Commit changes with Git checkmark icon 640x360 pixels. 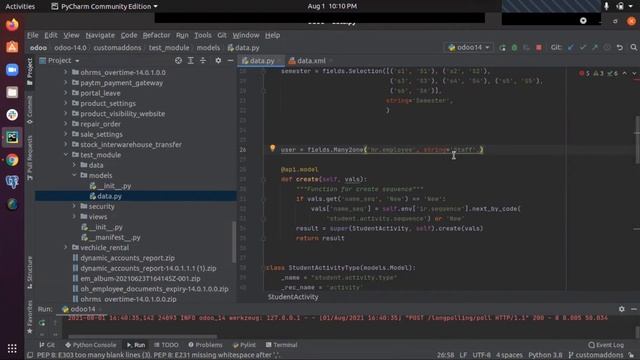click(583, 48)
